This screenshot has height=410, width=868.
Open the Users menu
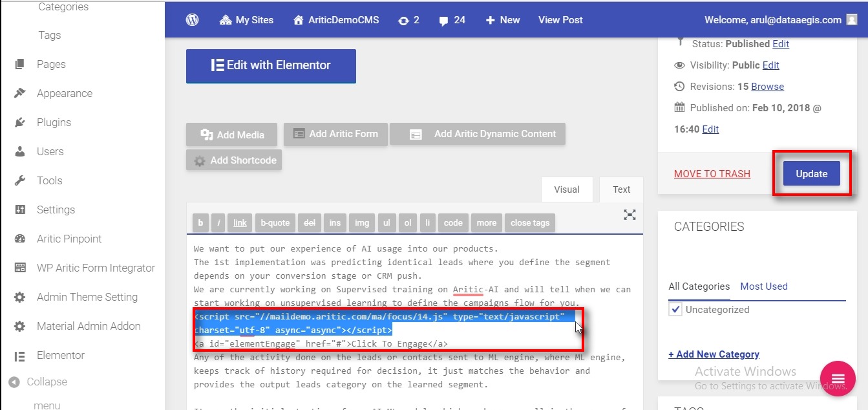(x=50, y=151)
